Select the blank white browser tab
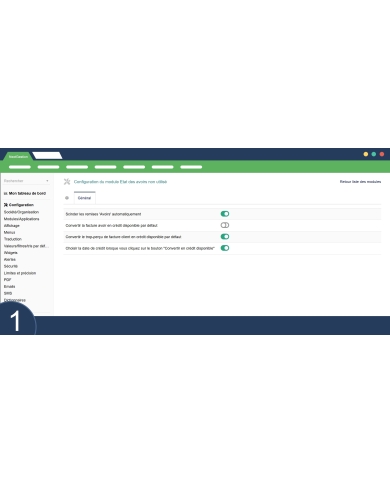The image size is (390, 484). click(x=47, y=156)
